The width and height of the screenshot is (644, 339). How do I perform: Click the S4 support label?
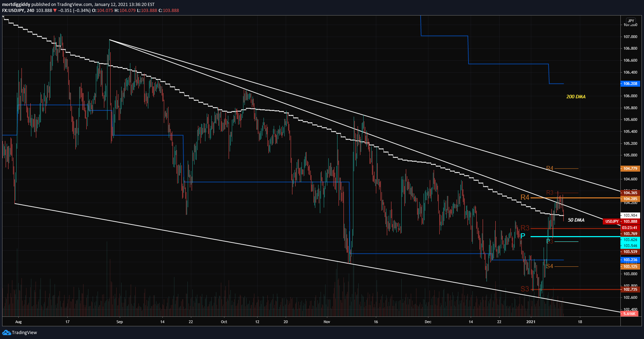pos(550,266)
